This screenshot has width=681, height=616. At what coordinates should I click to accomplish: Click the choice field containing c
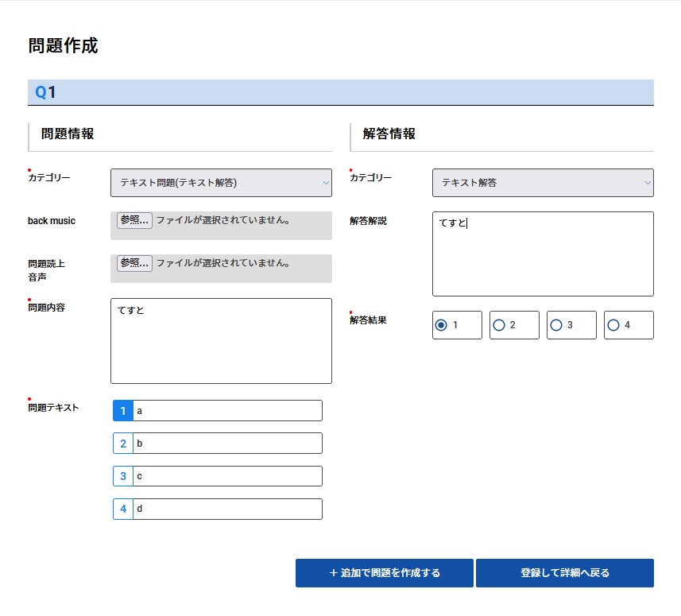click(227, 476)
